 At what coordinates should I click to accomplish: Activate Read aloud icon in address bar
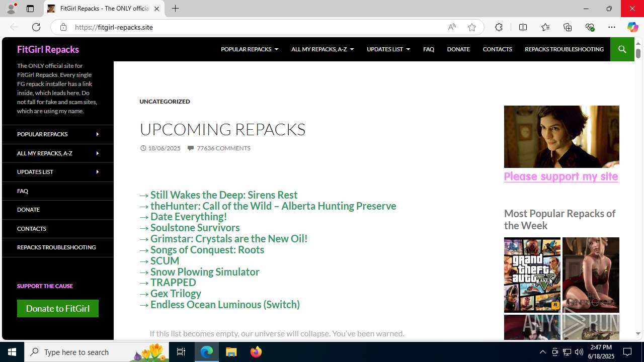pos(452,27)
